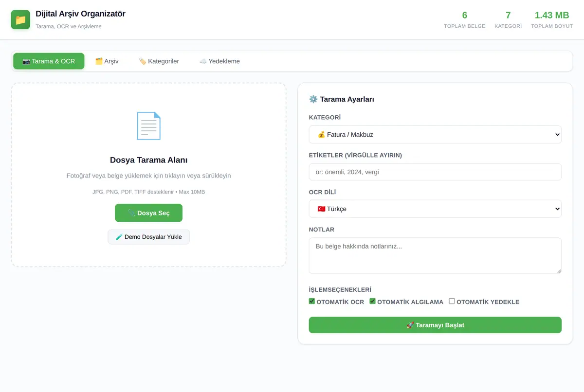Click the subtitle 'Tarama, OCR ve Arşivleme'

(69, 26)
